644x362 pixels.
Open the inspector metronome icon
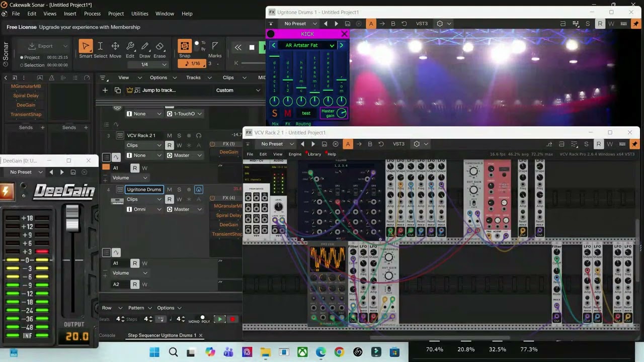(x=51, y=78)
